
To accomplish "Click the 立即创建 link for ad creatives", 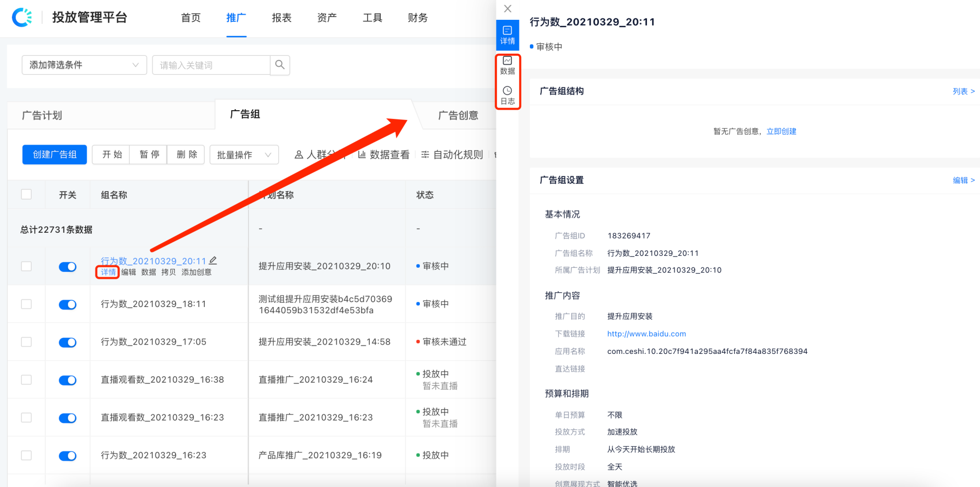I will coord(782,131).
